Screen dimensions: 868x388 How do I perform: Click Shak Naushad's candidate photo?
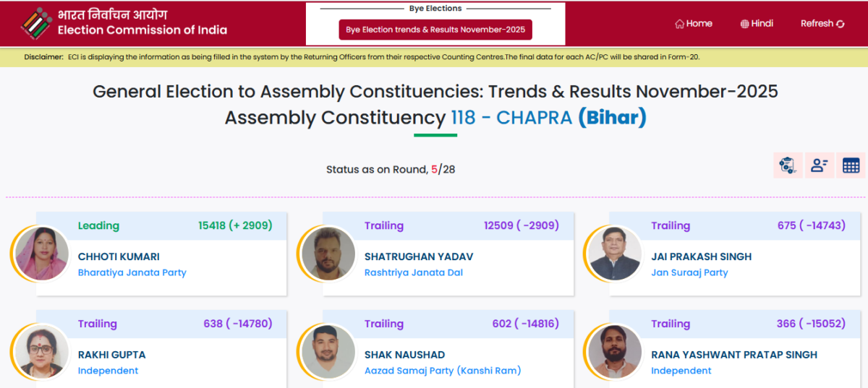(x=327, y=352)
